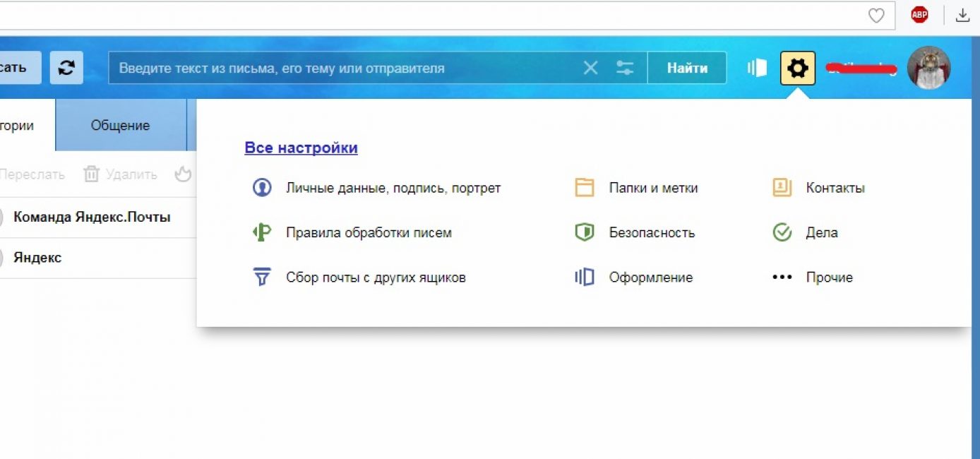This screenshot has width=980, height=459.
Task: Click the redacted username next to avatar
Action: [861, 68]
